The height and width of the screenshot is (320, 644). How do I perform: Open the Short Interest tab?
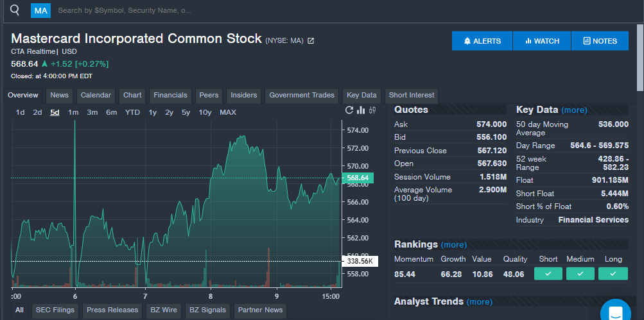click(412, 95)
